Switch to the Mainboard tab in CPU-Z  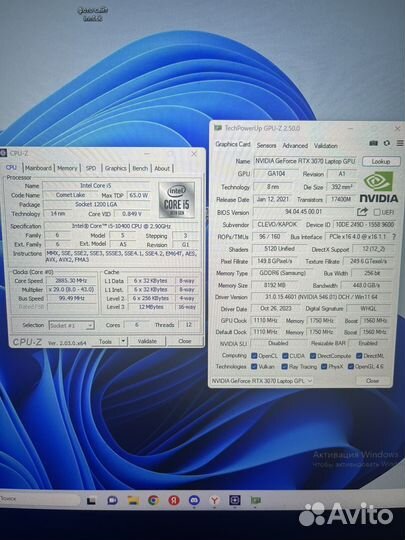(x=38, y=168)
